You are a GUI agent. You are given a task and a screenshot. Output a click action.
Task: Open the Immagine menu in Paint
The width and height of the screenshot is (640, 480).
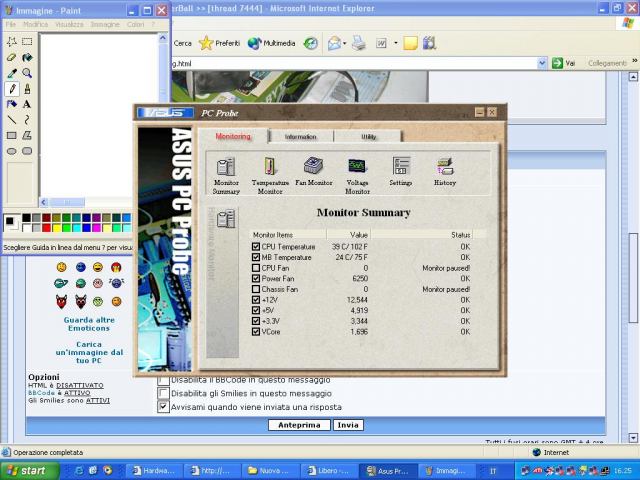coord(105,24)
